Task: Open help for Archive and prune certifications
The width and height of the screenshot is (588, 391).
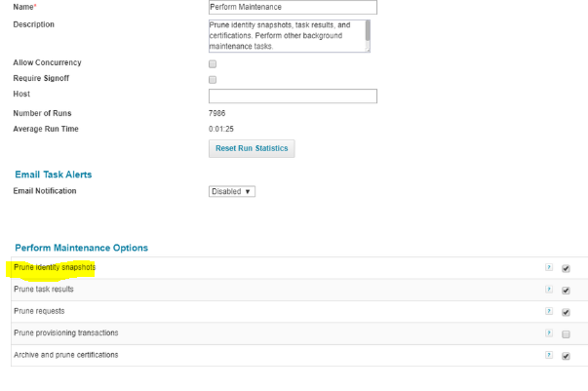Action: 550,356
